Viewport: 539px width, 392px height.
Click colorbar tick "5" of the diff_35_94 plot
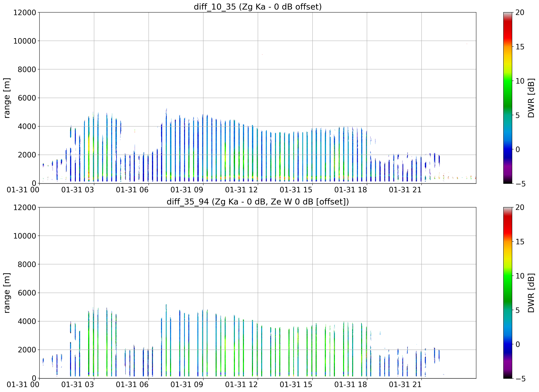(x=518, y=310)
